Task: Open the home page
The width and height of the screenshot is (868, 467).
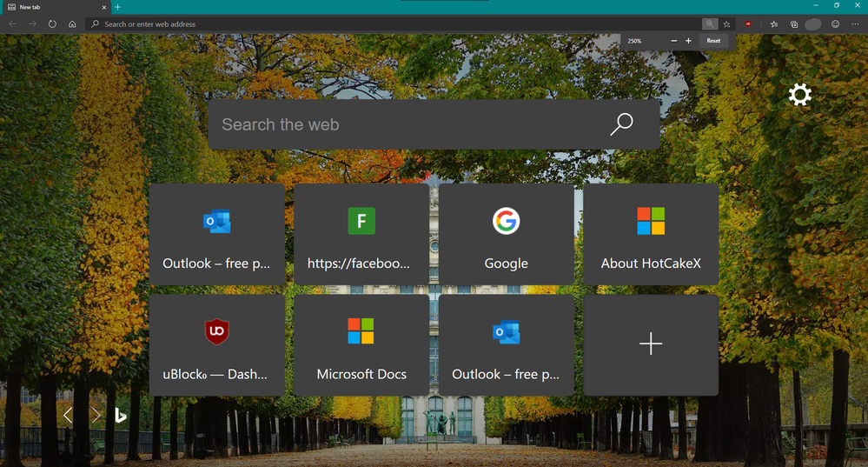Action: point(72,24)
